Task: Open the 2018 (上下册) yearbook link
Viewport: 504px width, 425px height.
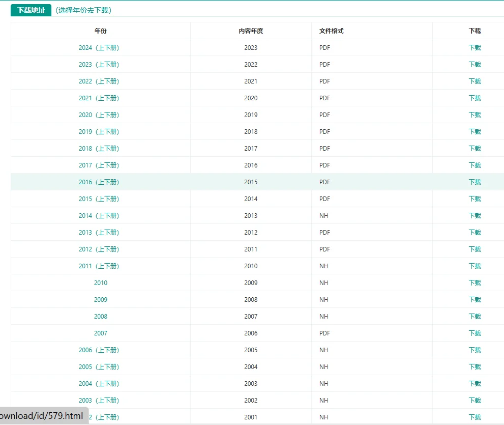Action: 99,148
